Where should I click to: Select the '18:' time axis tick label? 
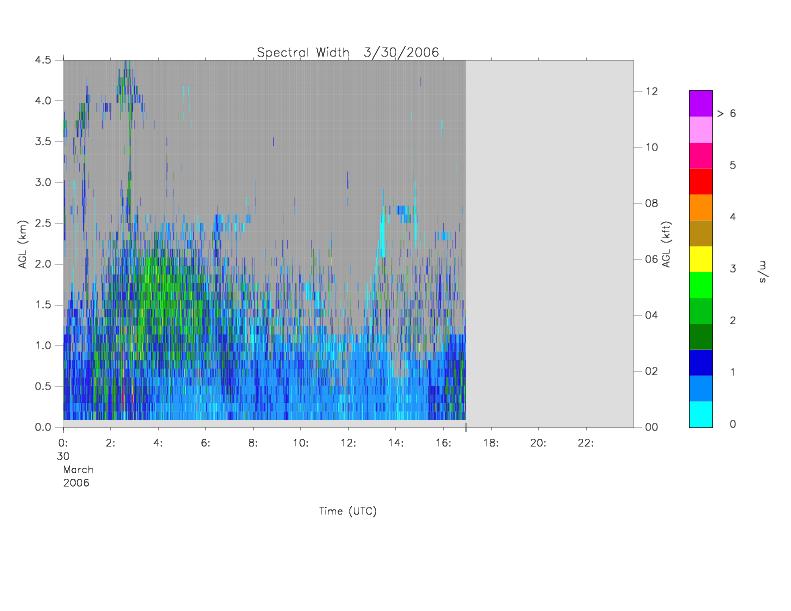pyautogui.click(x=490, y=443)
